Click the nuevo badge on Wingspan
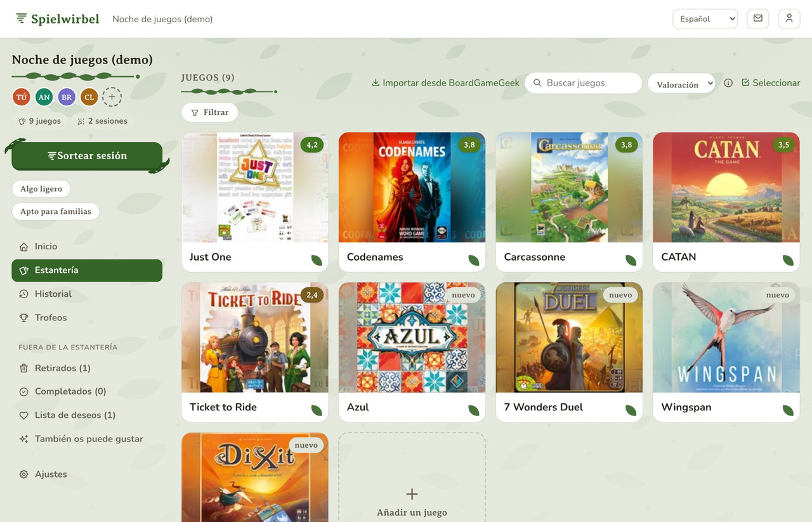The image size is (812, 522). tap(778, 295)
